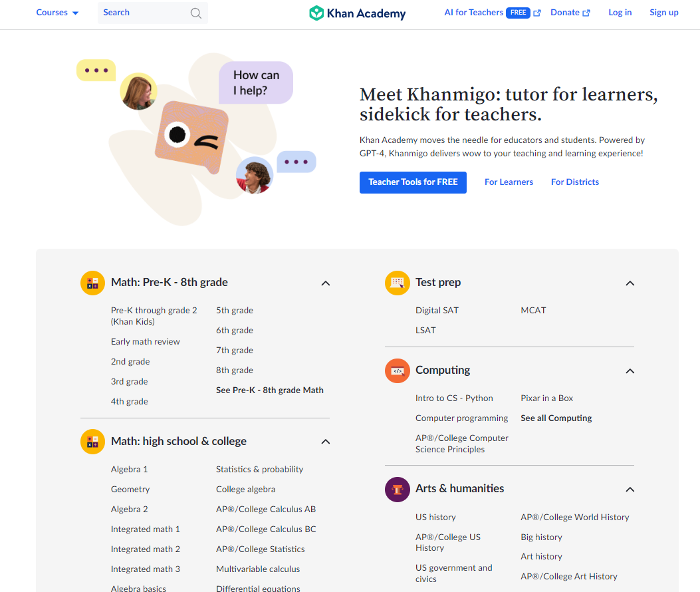Screen dimensions: 700x592
Task: Click the Search input field
Action: click(153, 13)
